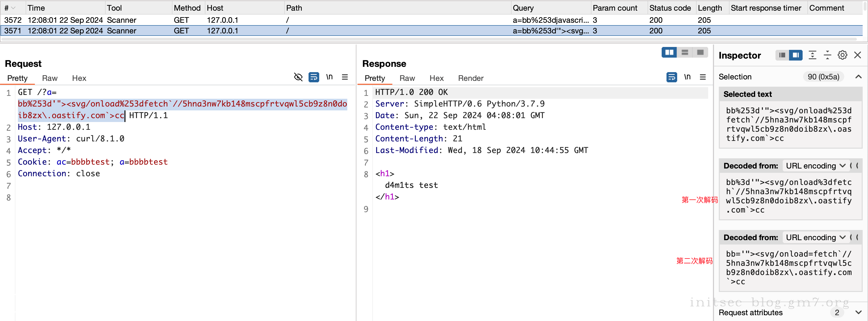This screenshot has height=321, width=868.
Task: Open Inspector settings gear
Action: (842, 55)
